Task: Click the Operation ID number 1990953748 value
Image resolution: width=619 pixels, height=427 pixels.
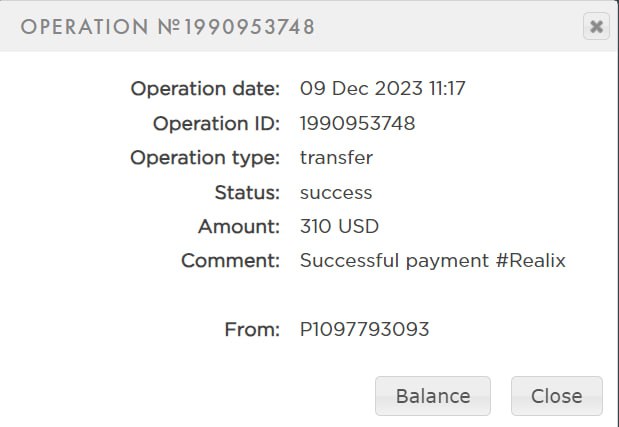Action: pos(357,123)
